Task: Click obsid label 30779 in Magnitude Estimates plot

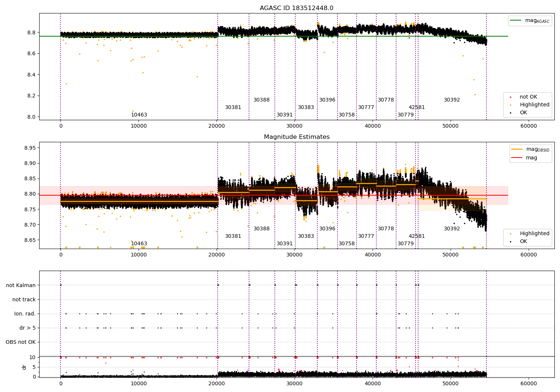Action: coord(405,244)
